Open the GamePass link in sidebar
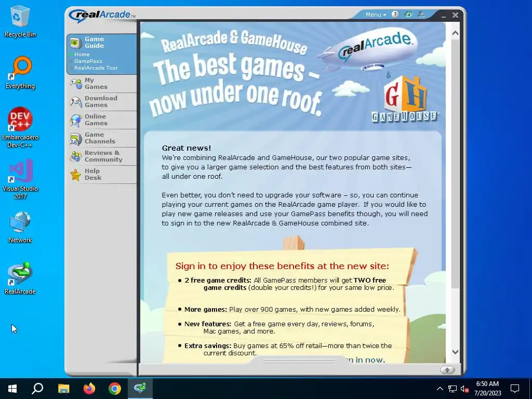 (88, 61)
